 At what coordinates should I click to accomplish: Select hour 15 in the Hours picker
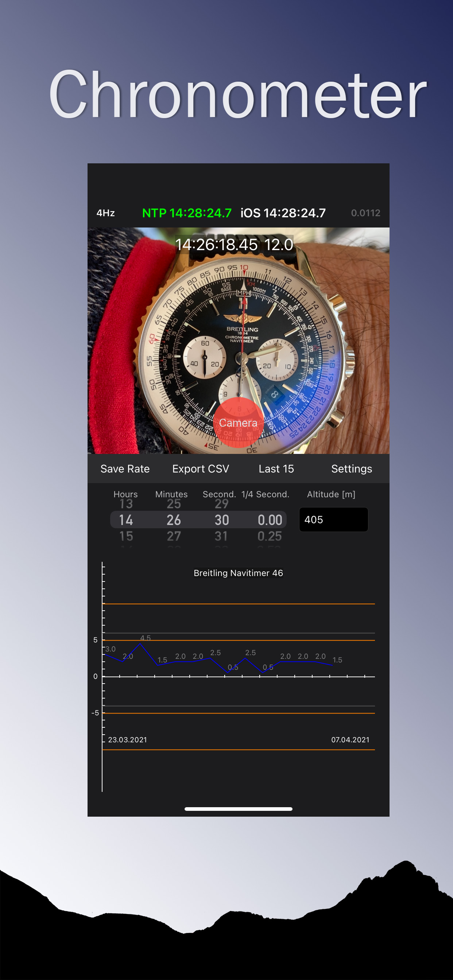point(126,536)
